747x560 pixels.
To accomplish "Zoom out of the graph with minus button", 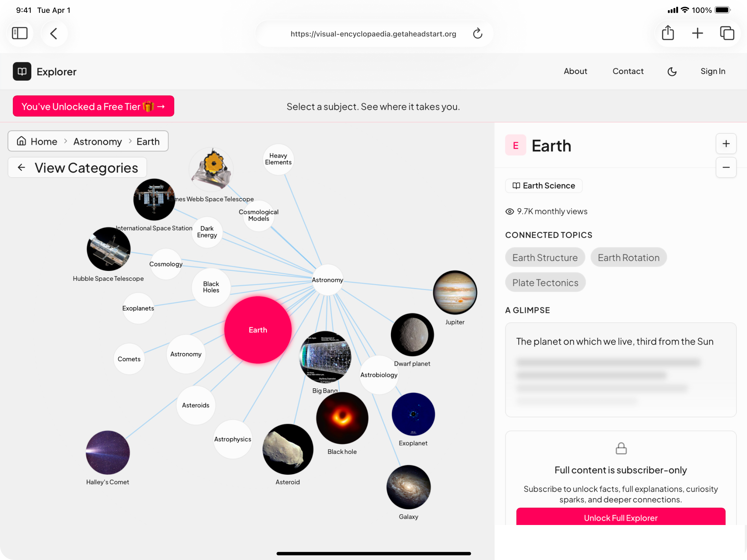I will coord(726,167).
